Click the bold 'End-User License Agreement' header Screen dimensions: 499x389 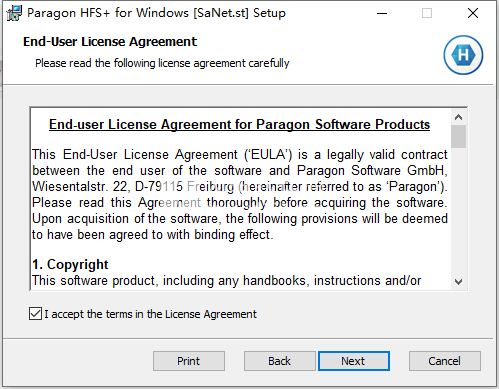[x=110, y=42]
